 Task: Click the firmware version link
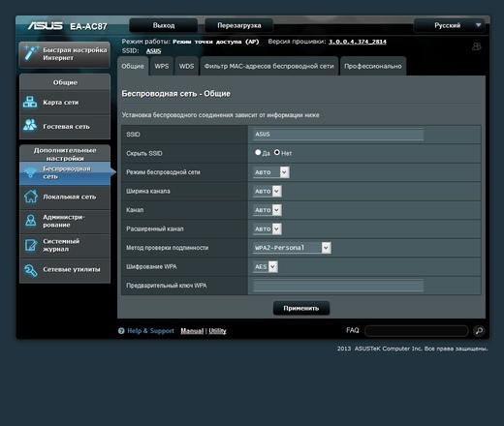click(358, 42)
